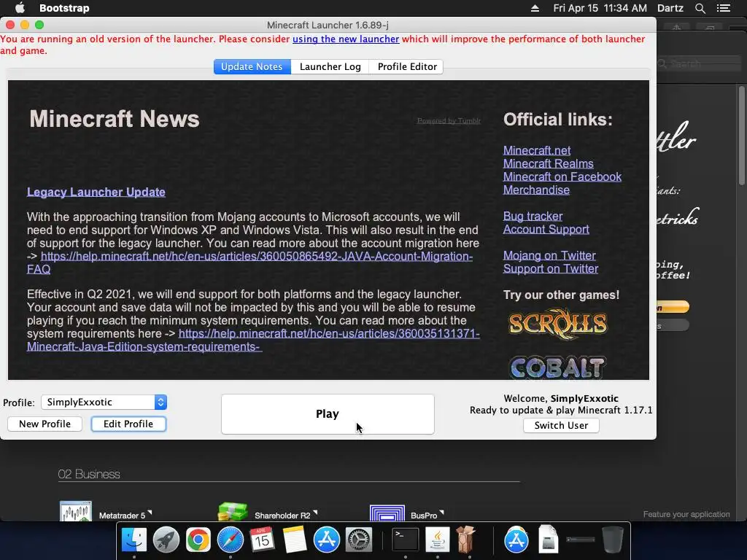
Task: Open Spotlight search magnifier in menu bar
Action: click(700, 8)
